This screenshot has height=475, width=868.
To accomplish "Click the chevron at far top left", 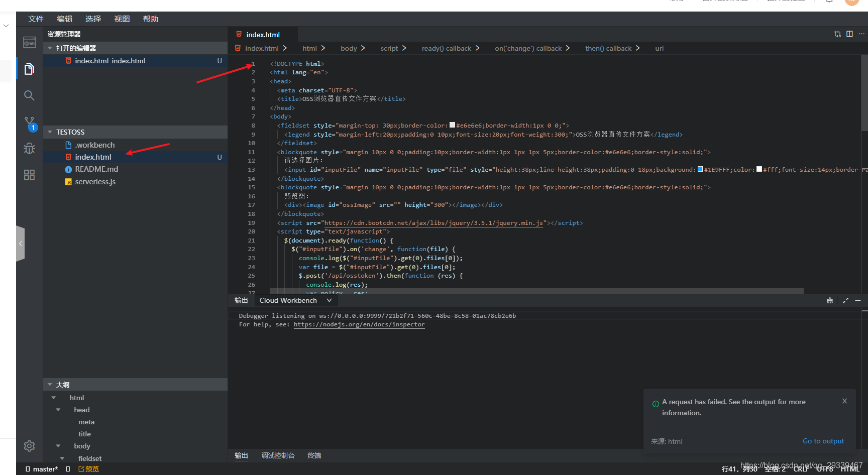I will coord(6,26).
